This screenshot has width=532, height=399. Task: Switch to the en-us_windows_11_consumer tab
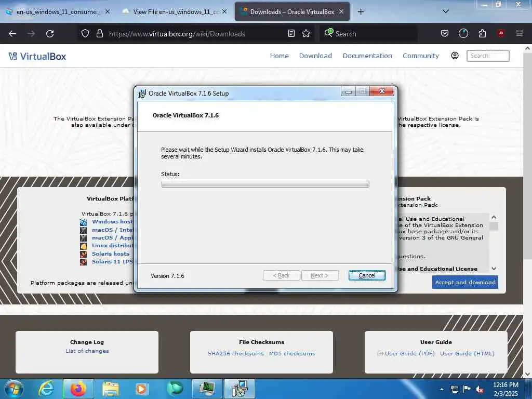[57, 12]
